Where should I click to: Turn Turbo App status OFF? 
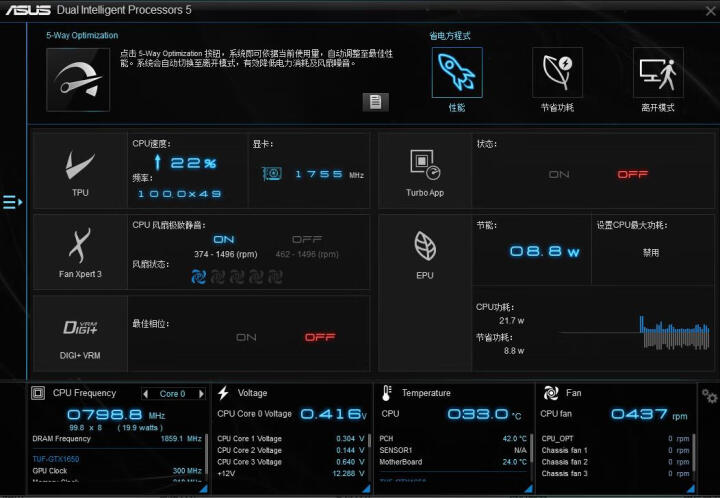[x=632, y=174]
